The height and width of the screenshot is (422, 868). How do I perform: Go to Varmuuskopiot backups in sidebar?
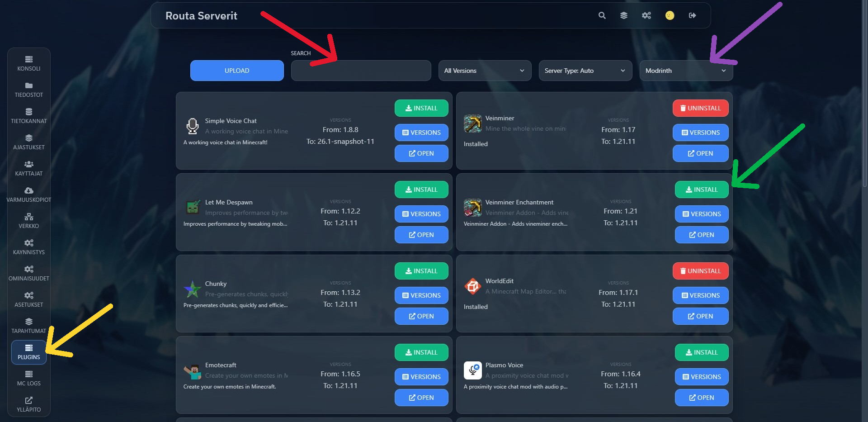29,194
